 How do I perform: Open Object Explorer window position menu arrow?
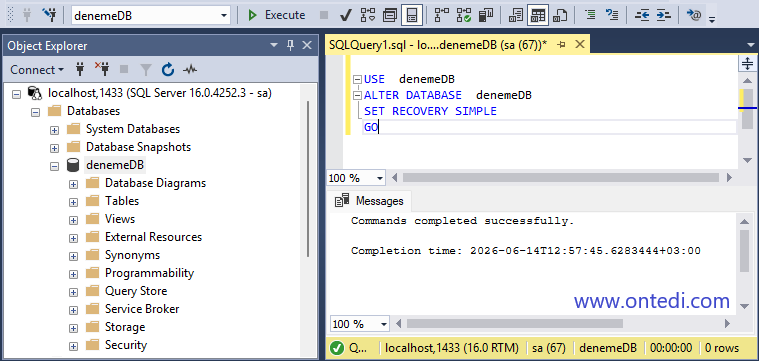pyautogui.click(x=274, y=45)
